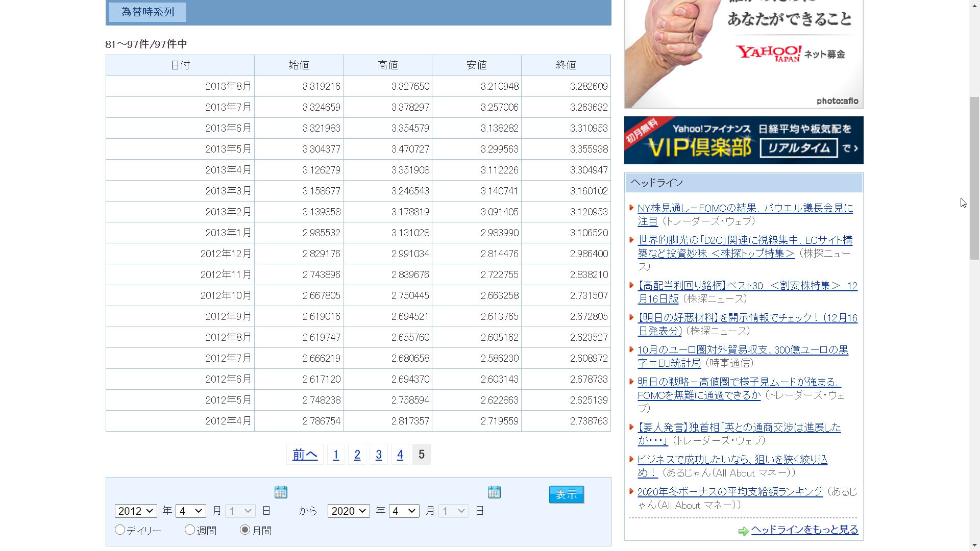Go to page 3 of results
Image resolution: width=980 pixels, height=551 pixels.
click(379, 455)
